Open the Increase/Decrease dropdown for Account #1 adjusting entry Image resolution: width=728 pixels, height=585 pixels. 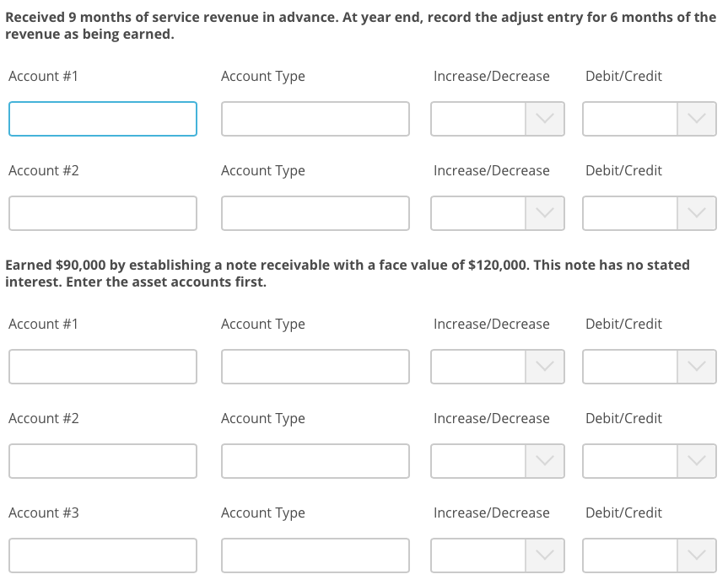pyautogui.click(x=497, y=119)
